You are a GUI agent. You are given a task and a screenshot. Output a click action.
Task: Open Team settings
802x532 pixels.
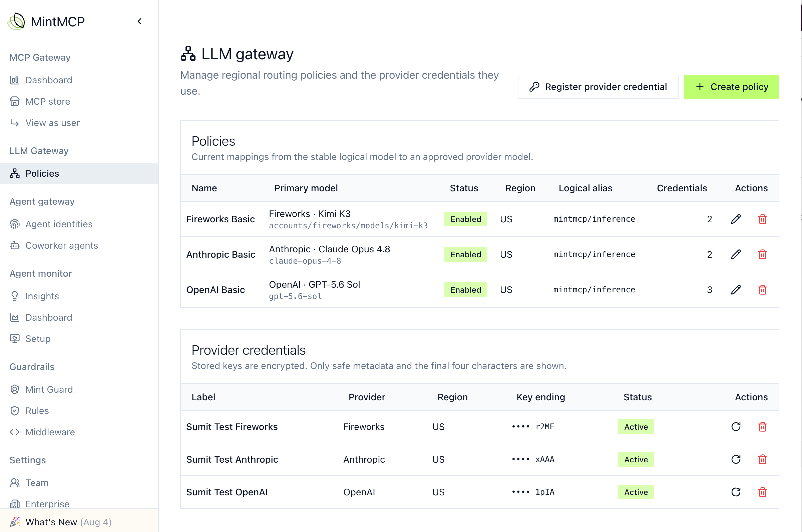[37, 483]
